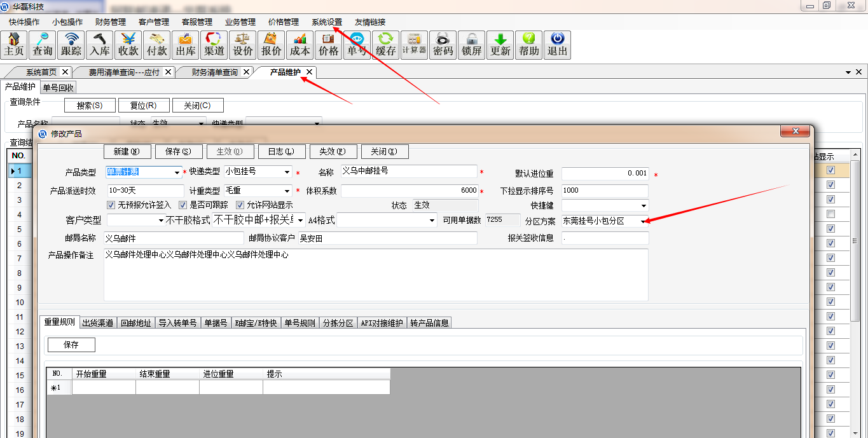
Task: Click the 邮局名称 input field
Action: 173,238
